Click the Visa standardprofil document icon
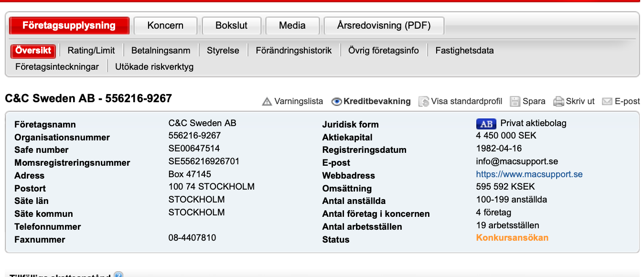Screen dimensions: 644x277 424,101
